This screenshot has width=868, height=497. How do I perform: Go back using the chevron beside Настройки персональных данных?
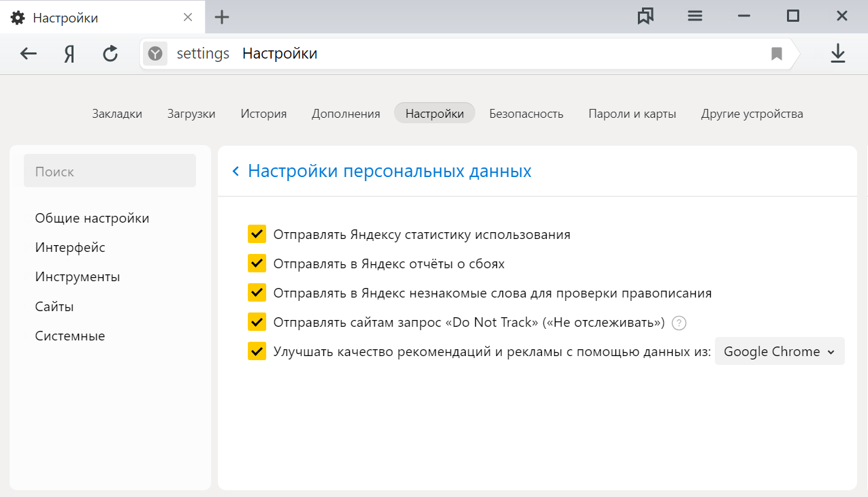coord(236,171)
